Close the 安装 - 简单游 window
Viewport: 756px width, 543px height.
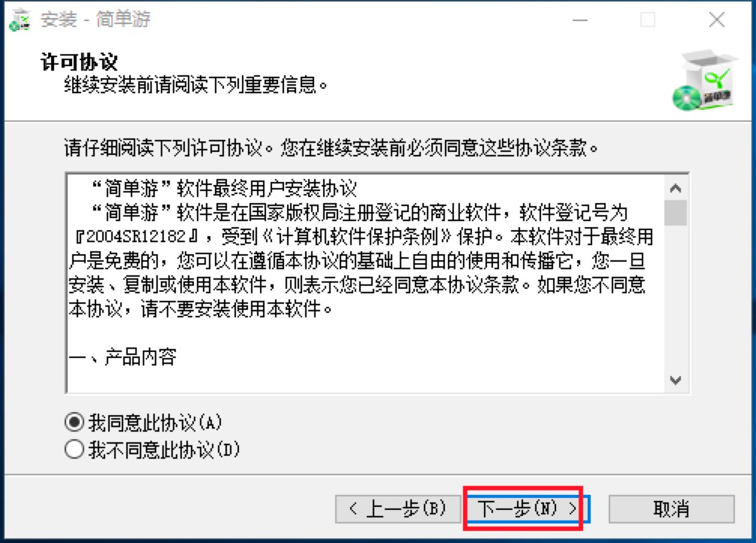click(717, 20)
